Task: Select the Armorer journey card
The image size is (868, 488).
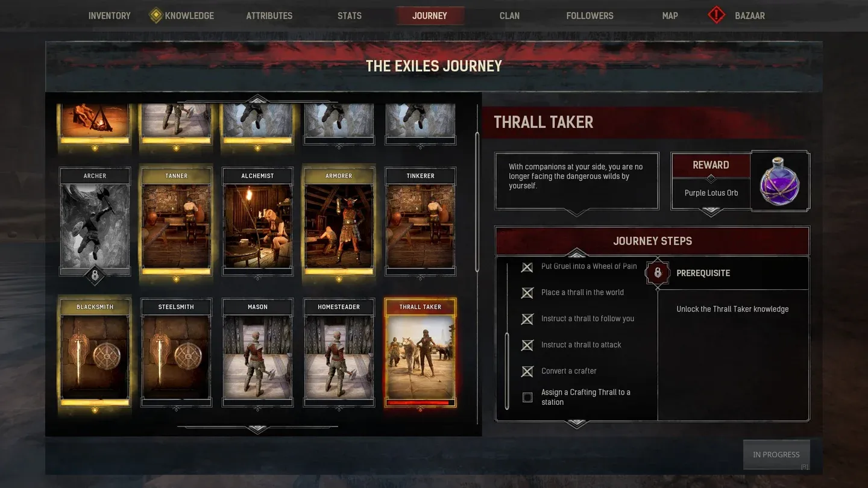Action: click(x=339, y=222)
